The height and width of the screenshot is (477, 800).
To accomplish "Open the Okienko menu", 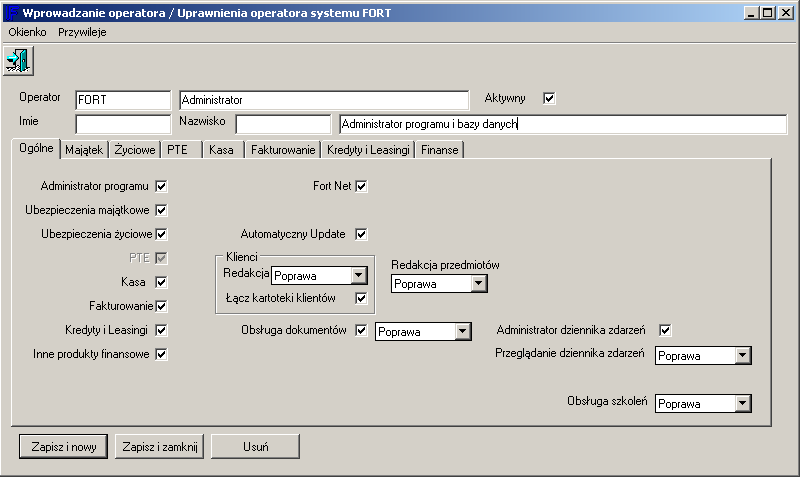I will point(27,32).
